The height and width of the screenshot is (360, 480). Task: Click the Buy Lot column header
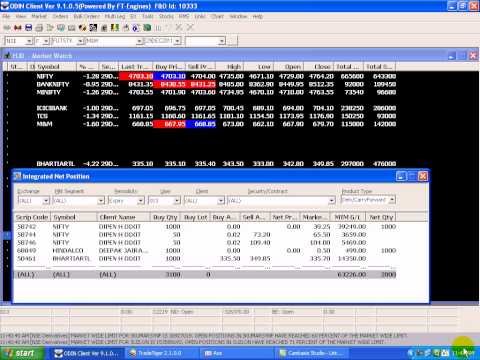tap(196, 217)
